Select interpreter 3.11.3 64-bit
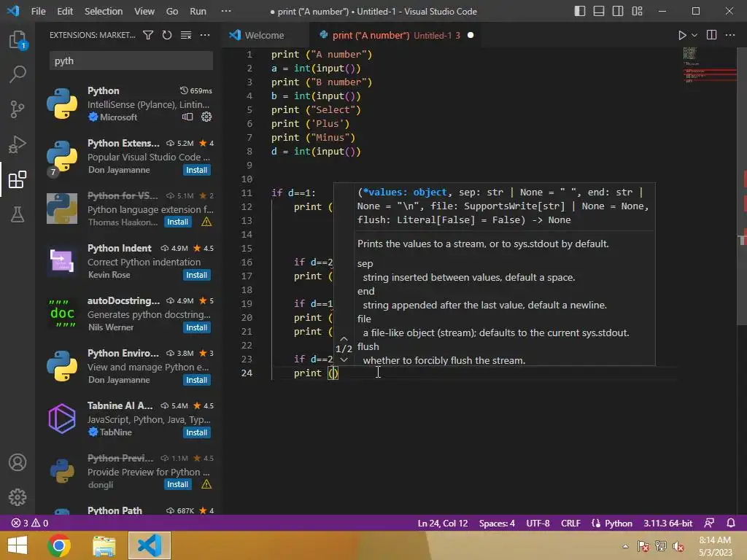 click(x=668, y=523)
